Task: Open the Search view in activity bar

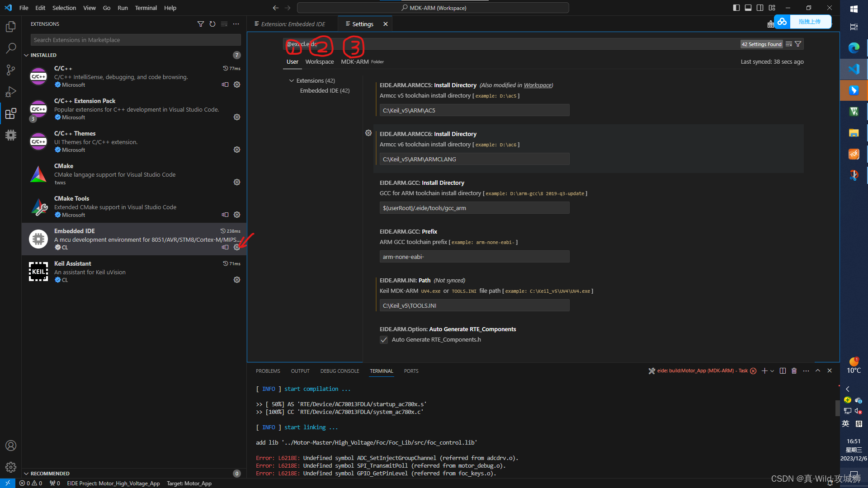Action: [x=11, y=48]
